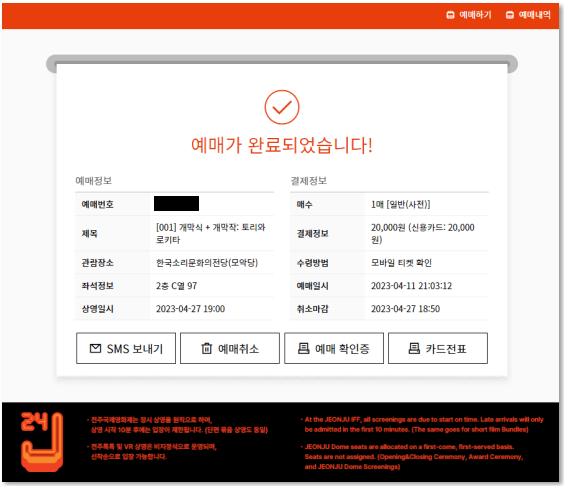Click the 매수 row label

304,204
